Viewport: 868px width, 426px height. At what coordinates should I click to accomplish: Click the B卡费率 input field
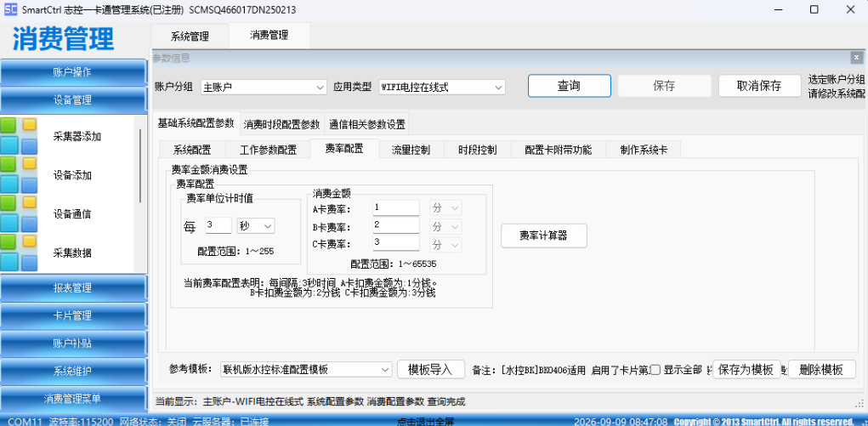pyautogui.click(x=396, y=226)
